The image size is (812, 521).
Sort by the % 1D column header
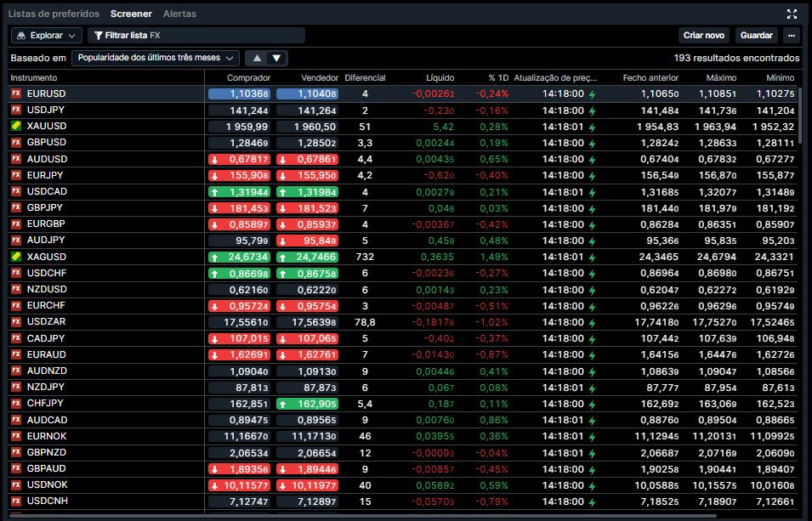pos(498,77)
